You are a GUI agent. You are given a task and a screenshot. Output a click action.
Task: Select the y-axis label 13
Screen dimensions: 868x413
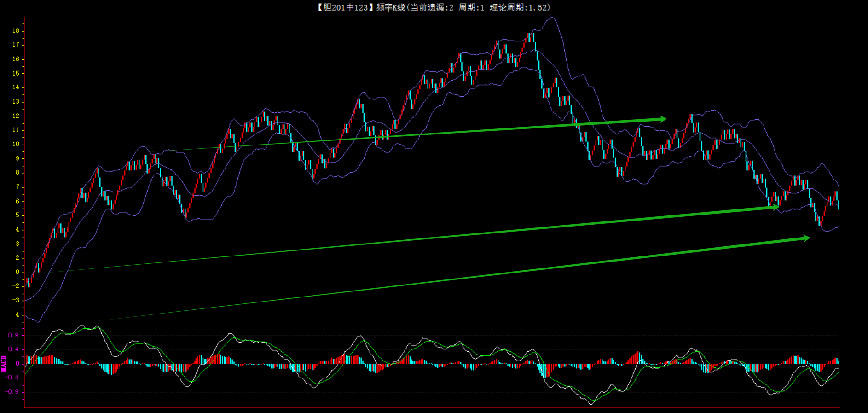[x=16, y=102]
